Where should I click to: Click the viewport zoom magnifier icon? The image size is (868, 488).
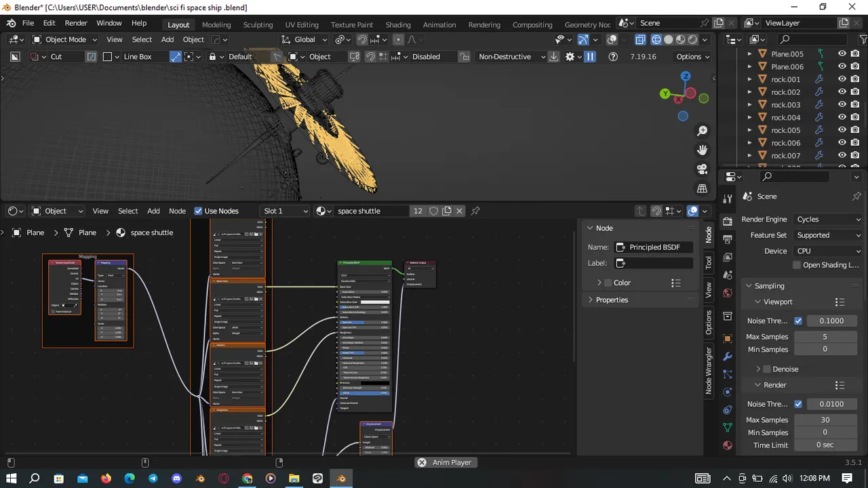coord(703,130)
